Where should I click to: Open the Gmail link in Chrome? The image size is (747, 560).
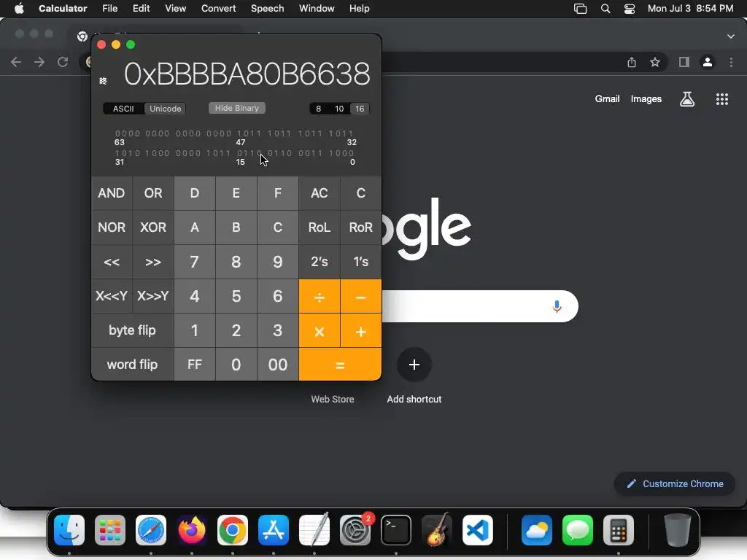[607, 99]
